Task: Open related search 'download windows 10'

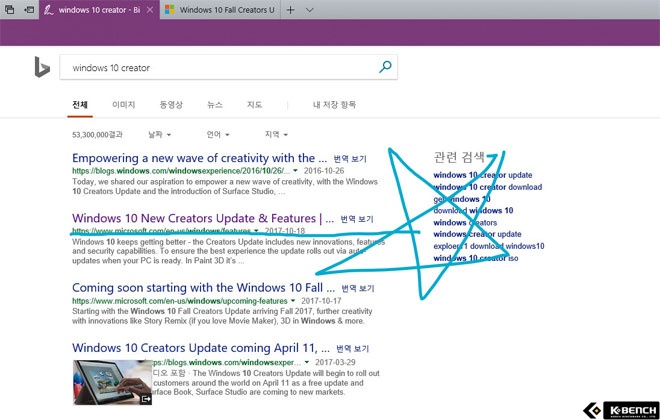Action: point(473,210)
